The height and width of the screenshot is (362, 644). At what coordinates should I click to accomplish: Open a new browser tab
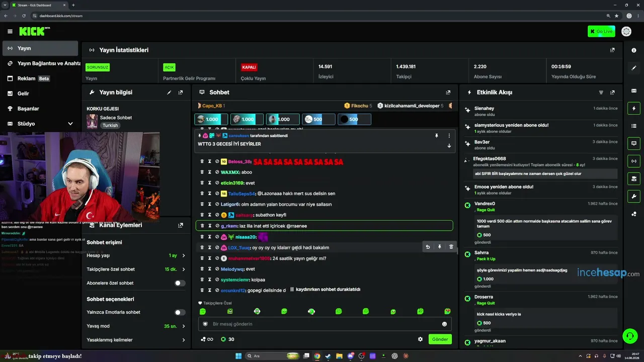[73, 5]
